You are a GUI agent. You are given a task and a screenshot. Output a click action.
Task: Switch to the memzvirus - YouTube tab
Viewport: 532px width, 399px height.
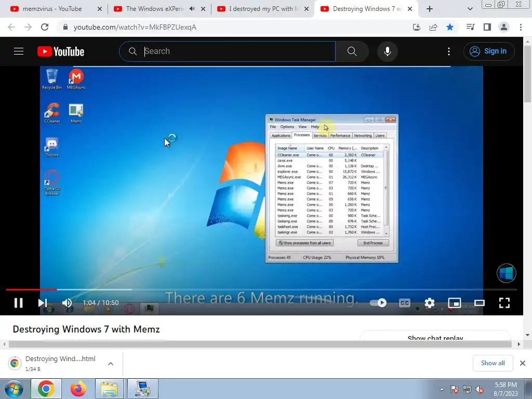52,9
